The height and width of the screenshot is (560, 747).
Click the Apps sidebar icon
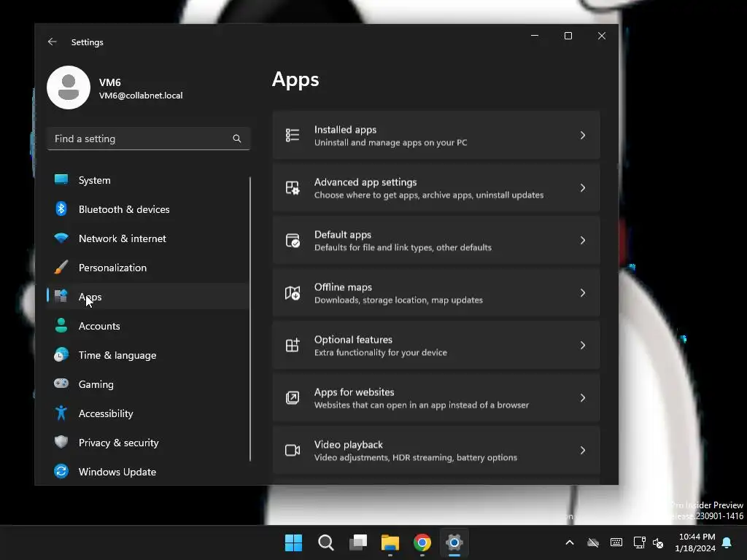coord(61,296)
